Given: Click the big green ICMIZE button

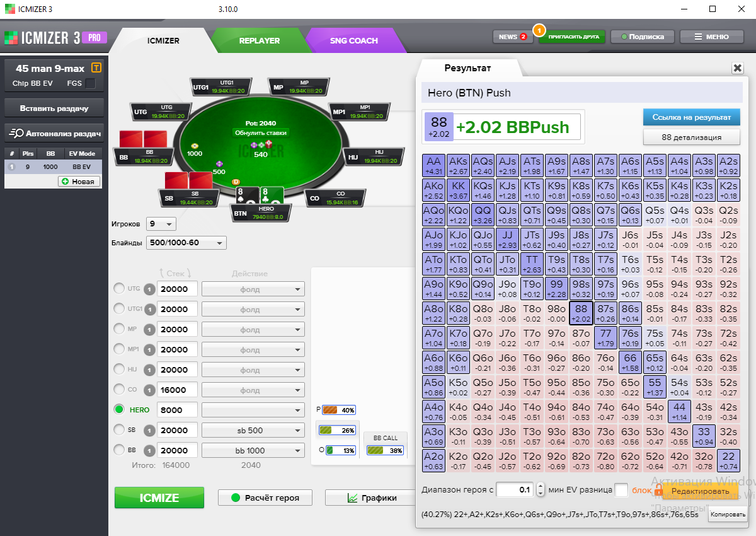Looking at the screenshot, I should (159, 498).
